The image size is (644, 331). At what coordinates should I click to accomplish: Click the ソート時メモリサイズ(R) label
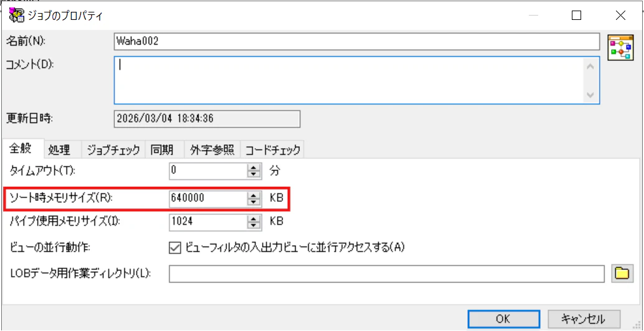click(60, 198)
